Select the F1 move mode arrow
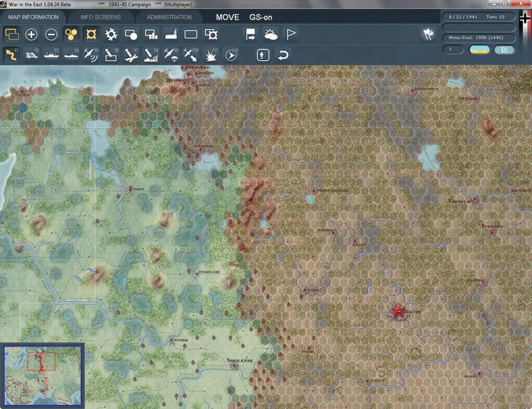 tap(12, 55)
